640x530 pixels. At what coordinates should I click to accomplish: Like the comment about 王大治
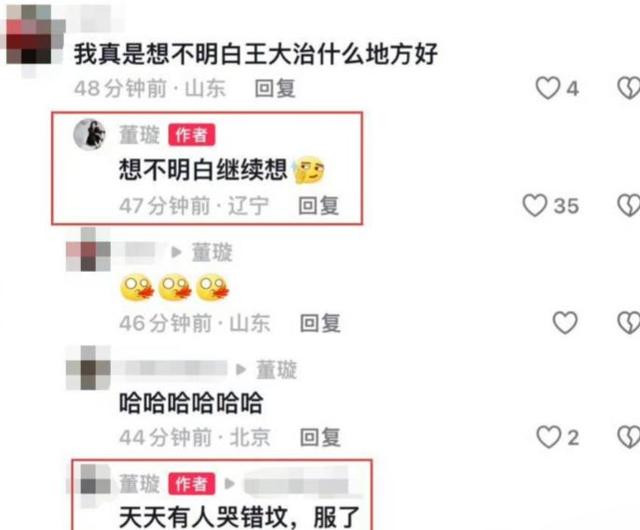coord(547,88)
